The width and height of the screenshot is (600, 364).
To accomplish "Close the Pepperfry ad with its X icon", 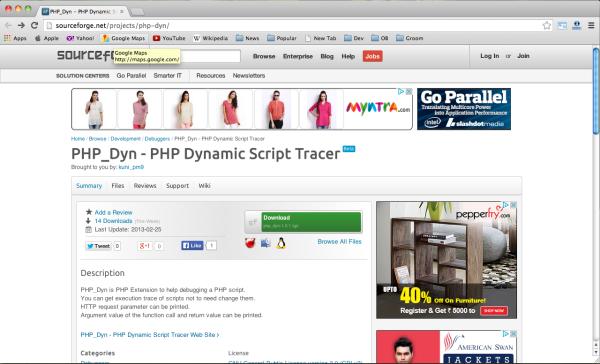I will [513, 205].
